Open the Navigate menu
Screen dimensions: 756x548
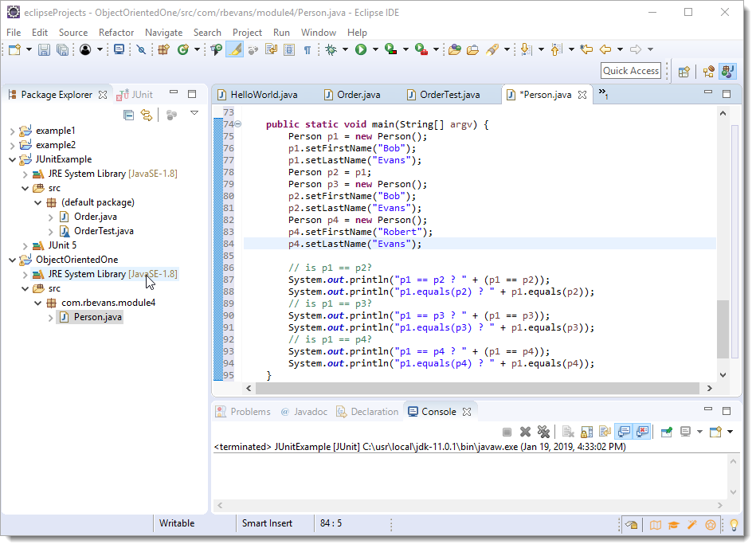(x=164, y=33)
